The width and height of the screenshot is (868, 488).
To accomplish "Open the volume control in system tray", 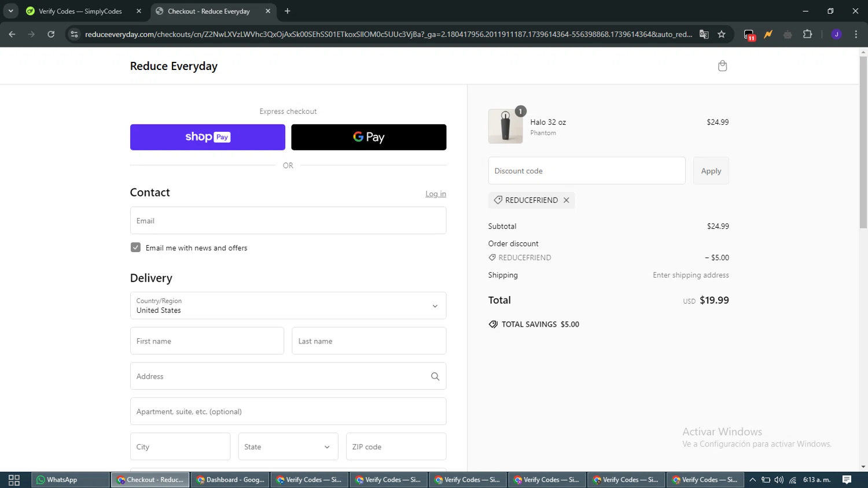I will (779, 480).
